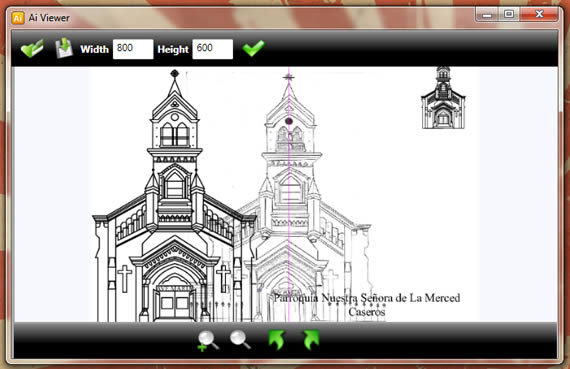
Task: Rotate the image right
Action: point(311,340)
